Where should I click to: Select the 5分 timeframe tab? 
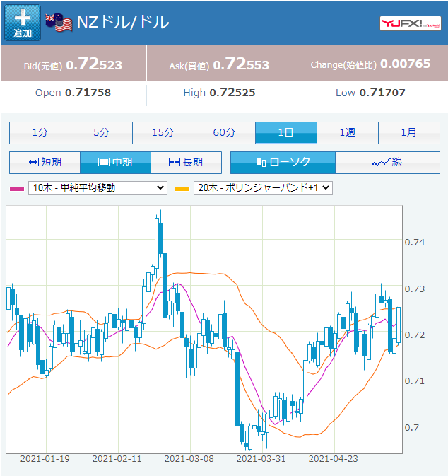click(x=102, y=133)
